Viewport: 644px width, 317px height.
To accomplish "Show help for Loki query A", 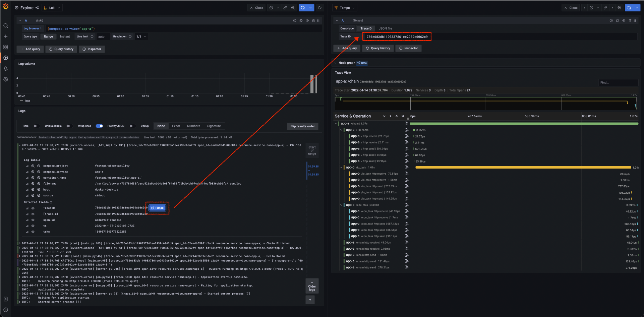I will coord(295,20).
